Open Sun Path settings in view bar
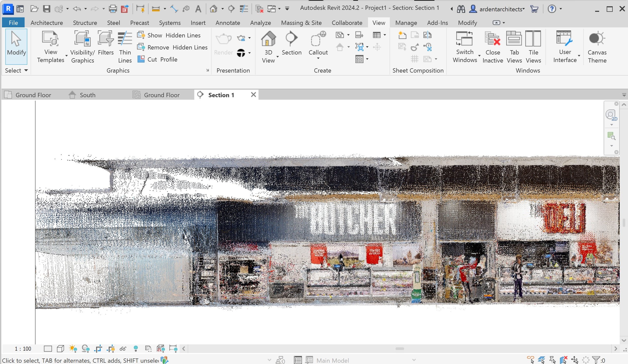 point(73,349)
